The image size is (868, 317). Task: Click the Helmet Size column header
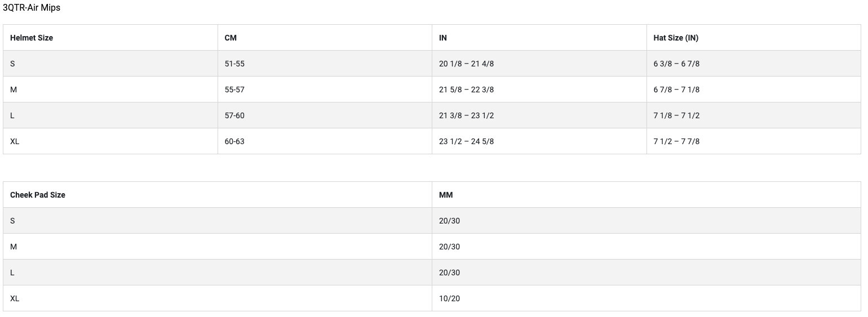click(32, 38)
